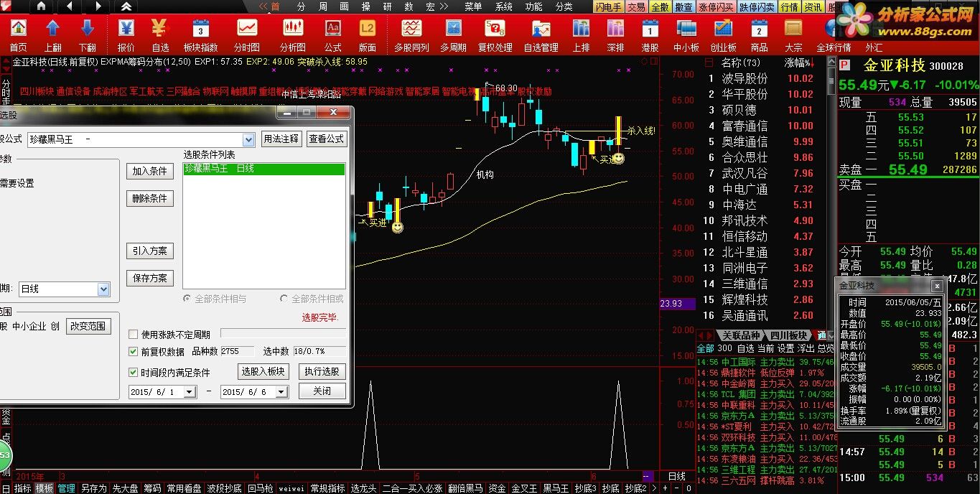Screen dimensions: 980x494
Task: Click 全撤 button in top bar
Action: tap(660, 7)
